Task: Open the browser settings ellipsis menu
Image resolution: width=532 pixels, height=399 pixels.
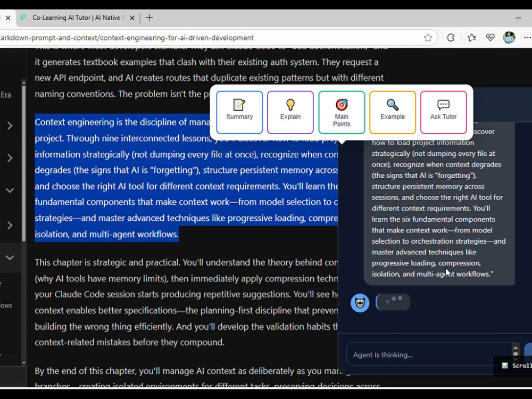Action: pyautogui.click(x=527, y=38)
